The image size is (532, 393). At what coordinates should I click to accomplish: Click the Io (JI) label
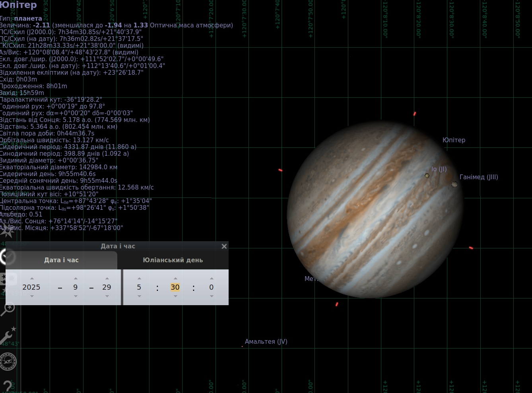[x=439, y=169]
